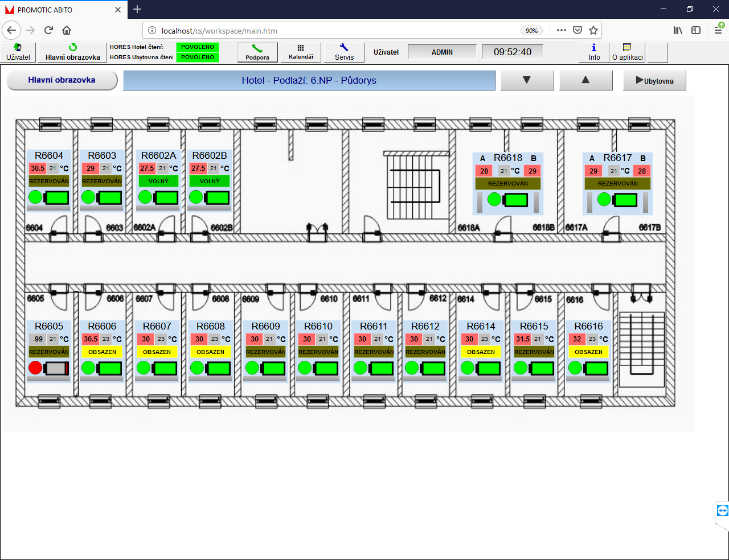Go up one floor with up arrow
This screenshot has width=729, height=560.
coord(585,80)
